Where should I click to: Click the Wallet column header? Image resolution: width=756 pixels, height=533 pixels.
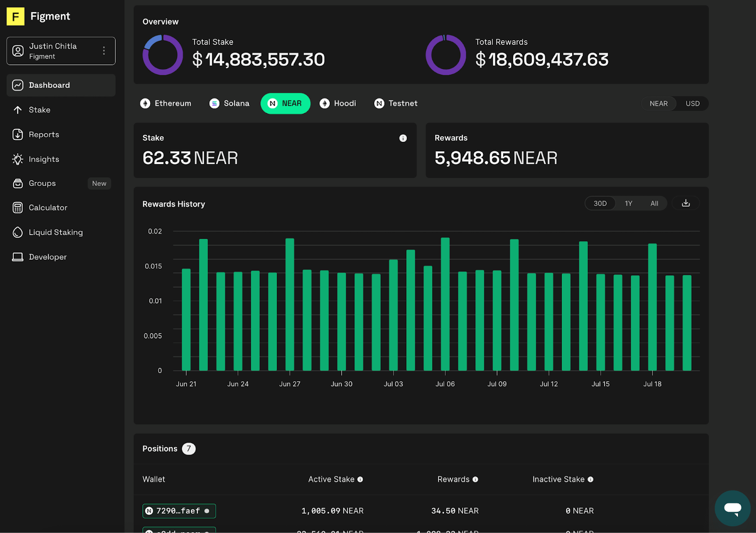tap(154, 480)
